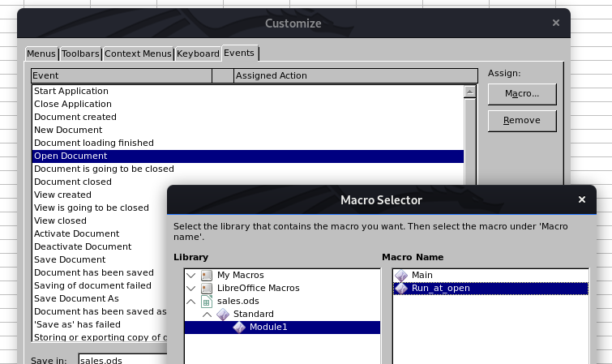Close the Macro Selector dialog
Image resolution: width=612 pixels, height=364 pixels.
(x=581, y=199)
